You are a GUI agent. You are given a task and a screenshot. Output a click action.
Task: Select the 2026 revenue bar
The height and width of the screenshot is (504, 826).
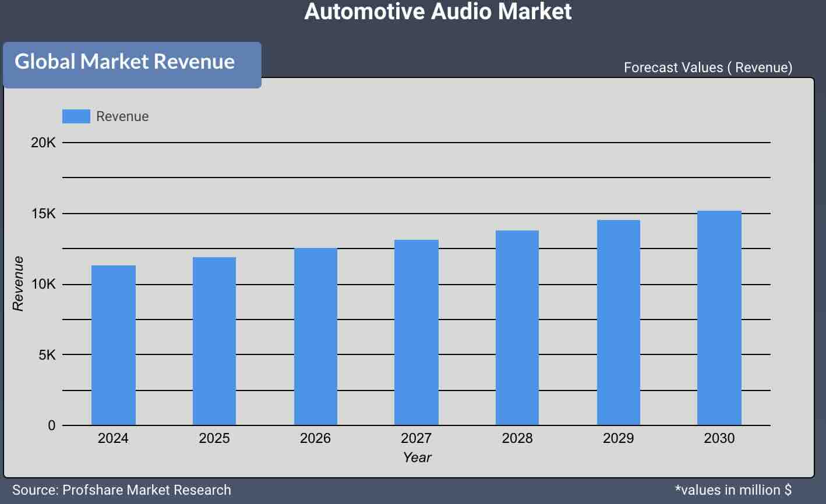point(316,336)
